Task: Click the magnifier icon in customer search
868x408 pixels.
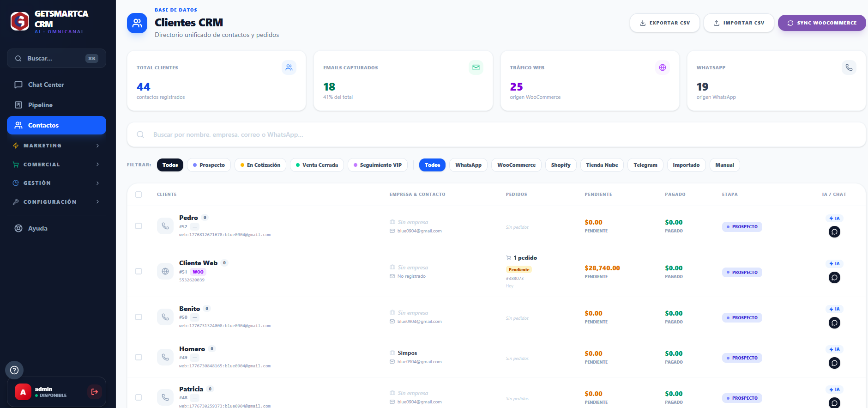Action: coord(140,134)
